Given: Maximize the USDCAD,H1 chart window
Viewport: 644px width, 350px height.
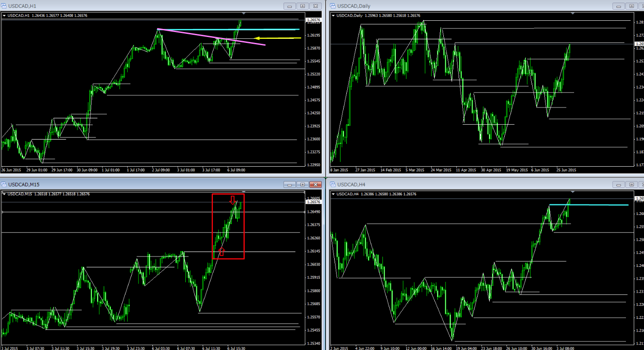Looking at the screenshot, I should [303, 6].
